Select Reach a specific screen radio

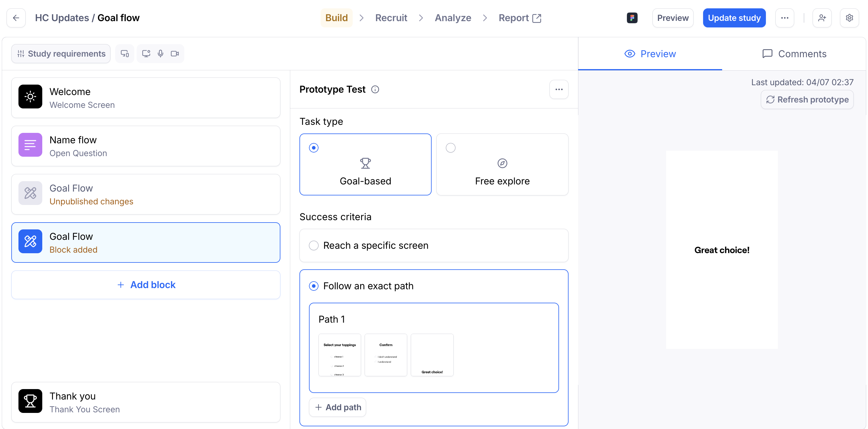coord(314,245)
